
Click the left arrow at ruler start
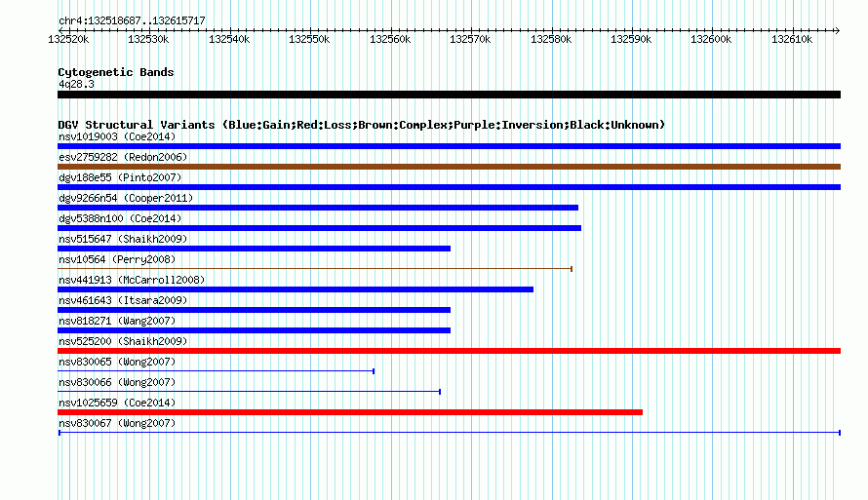coord(60,30)
